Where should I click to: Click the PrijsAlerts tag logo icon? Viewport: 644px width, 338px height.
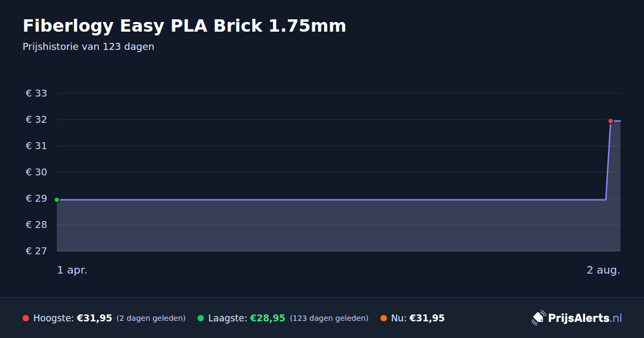538,318
